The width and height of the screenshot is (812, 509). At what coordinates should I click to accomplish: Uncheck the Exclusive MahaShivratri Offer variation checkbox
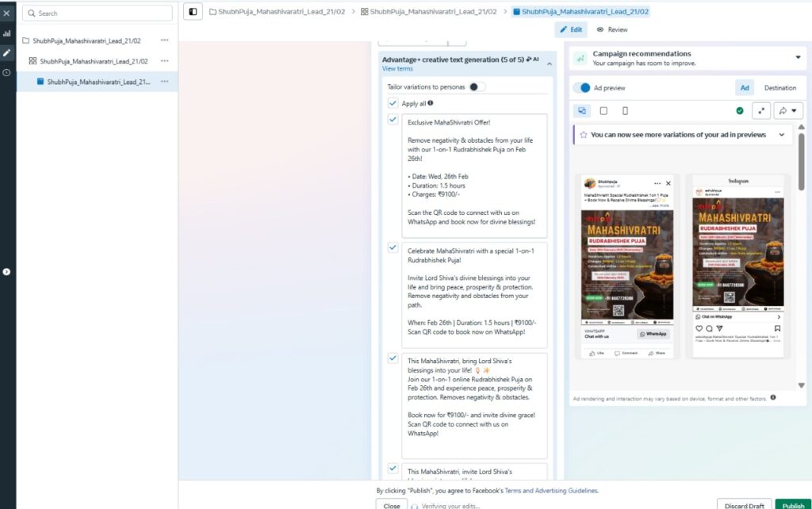[393, 120]
